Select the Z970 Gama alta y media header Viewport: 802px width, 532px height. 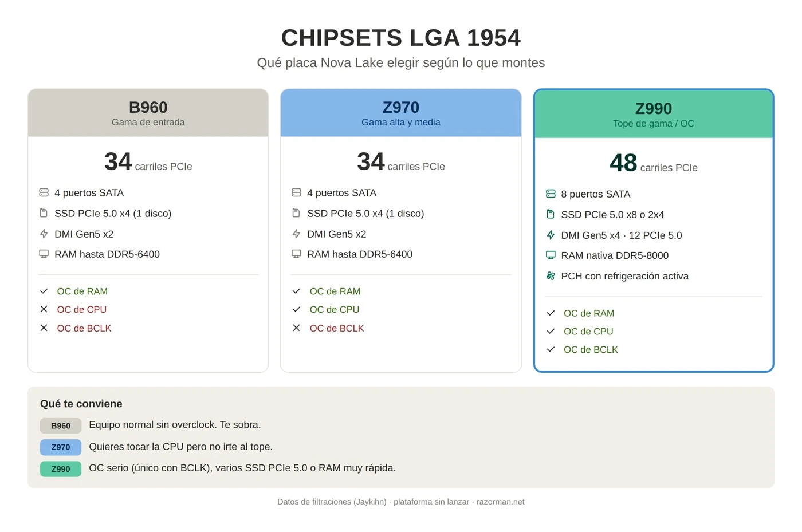pyautogui.click(x=401, y=113)
